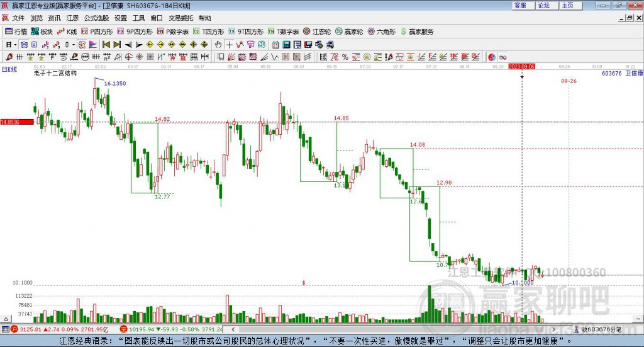Open 赢家服务 dollar-sign service
The image size is (644, 347).
417,31
